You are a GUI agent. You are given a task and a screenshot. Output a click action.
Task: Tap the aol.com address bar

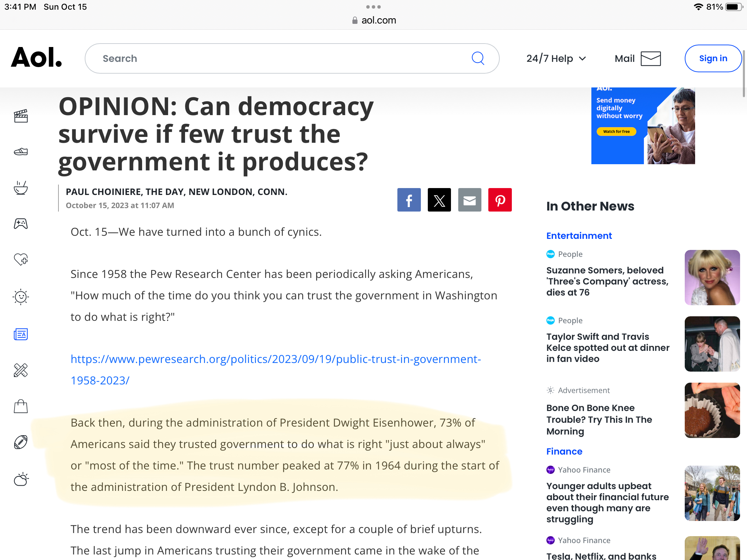pyautogui.click(x=373, y=20)
